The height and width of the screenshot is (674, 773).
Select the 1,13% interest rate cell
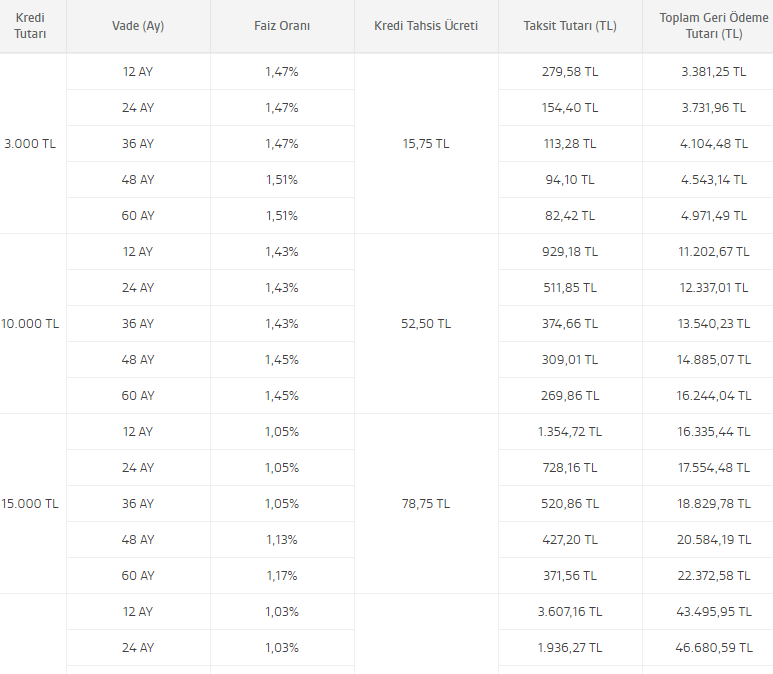tap(282, 540)
